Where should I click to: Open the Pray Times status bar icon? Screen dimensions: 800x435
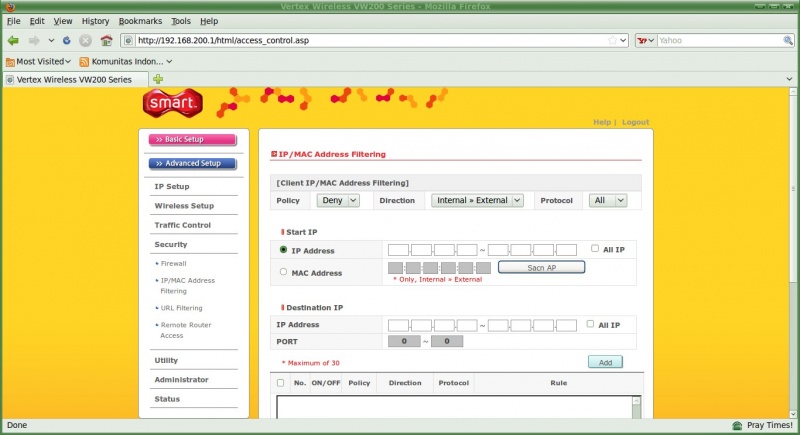[738, 425]
